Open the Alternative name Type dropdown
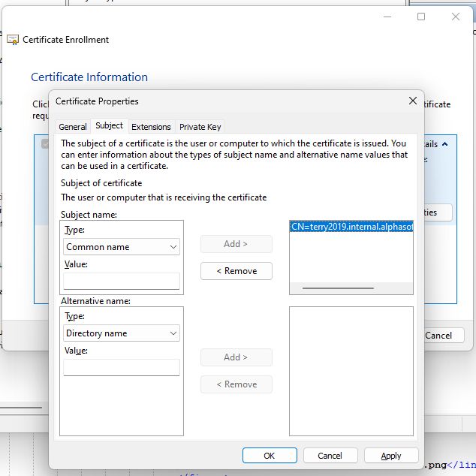The image size is (476, 476). (x=122, y=333)
